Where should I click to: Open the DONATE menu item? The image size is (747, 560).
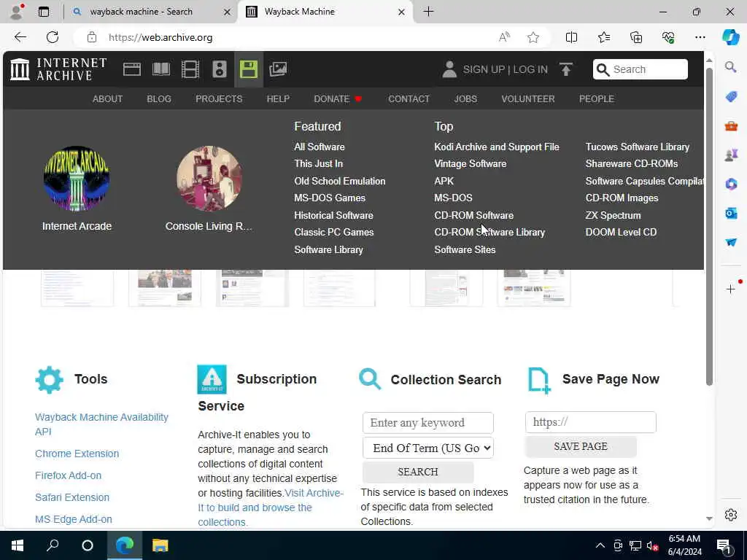[338, 99]
